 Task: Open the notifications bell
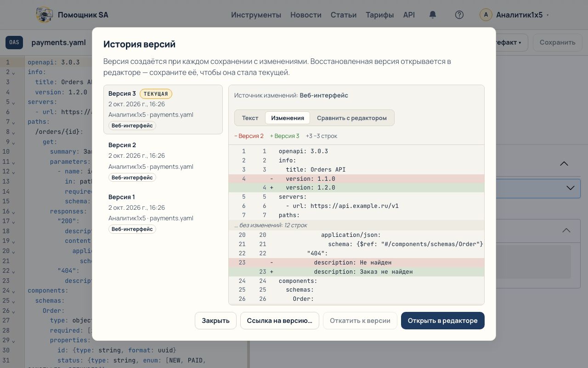tap(432, 15)
